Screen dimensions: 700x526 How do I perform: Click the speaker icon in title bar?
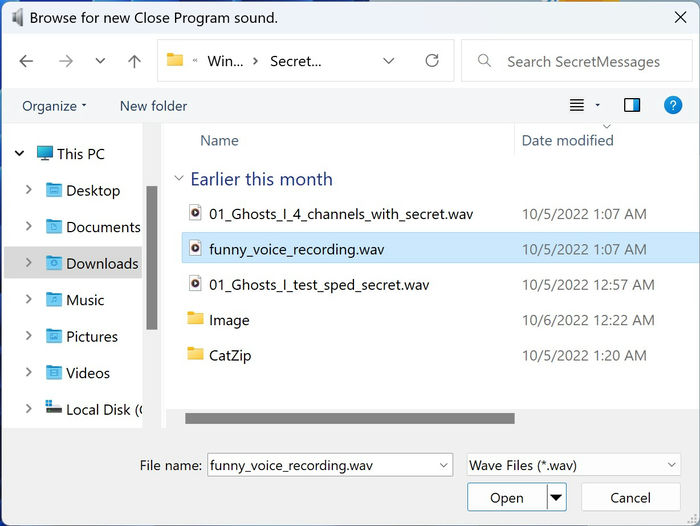click(x=17, y=18)
